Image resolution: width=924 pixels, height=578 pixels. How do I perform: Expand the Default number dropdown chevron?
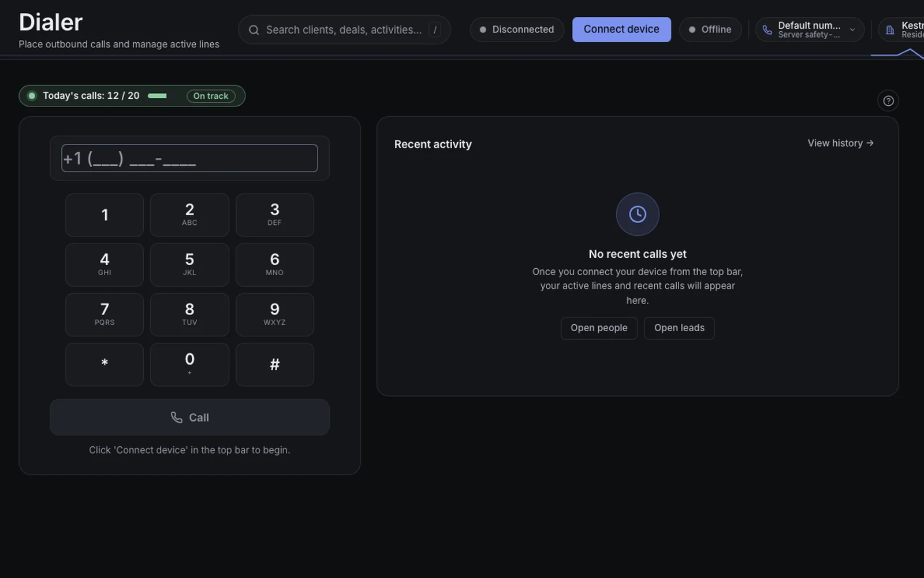click(x=852, y=30)
